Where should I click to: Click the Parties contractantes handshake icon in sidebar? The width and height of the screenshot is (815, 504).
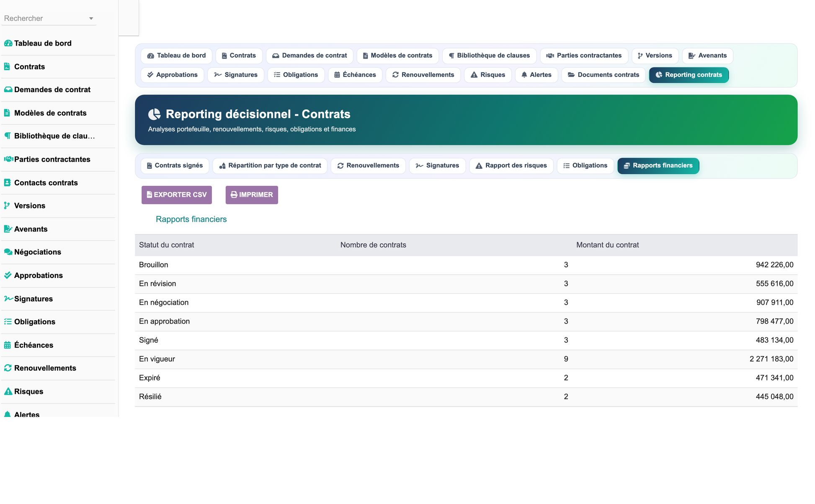click(8, 159)
